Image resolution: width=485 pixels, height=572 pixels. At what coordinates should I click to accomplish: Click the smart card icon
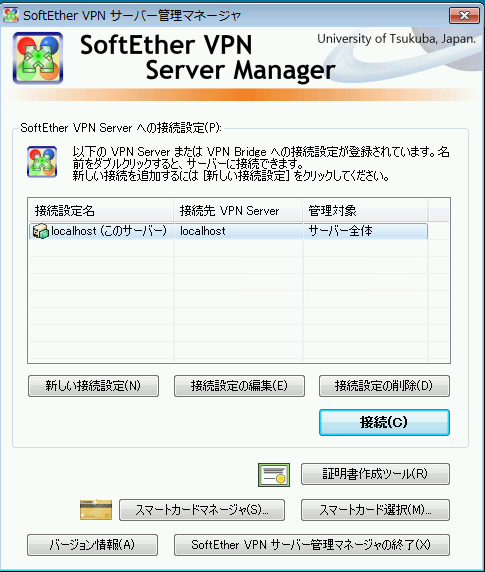click(96, 510)
